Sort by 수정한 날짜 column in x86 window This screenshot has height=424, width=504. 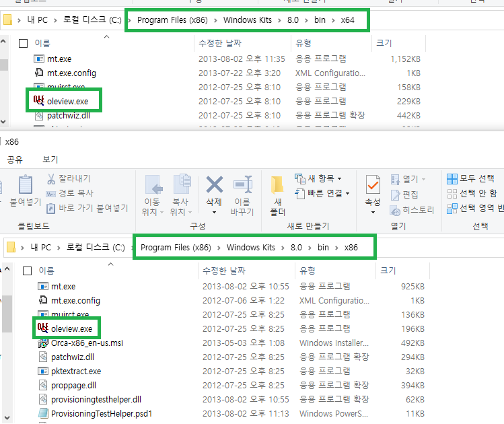[224, 271]
